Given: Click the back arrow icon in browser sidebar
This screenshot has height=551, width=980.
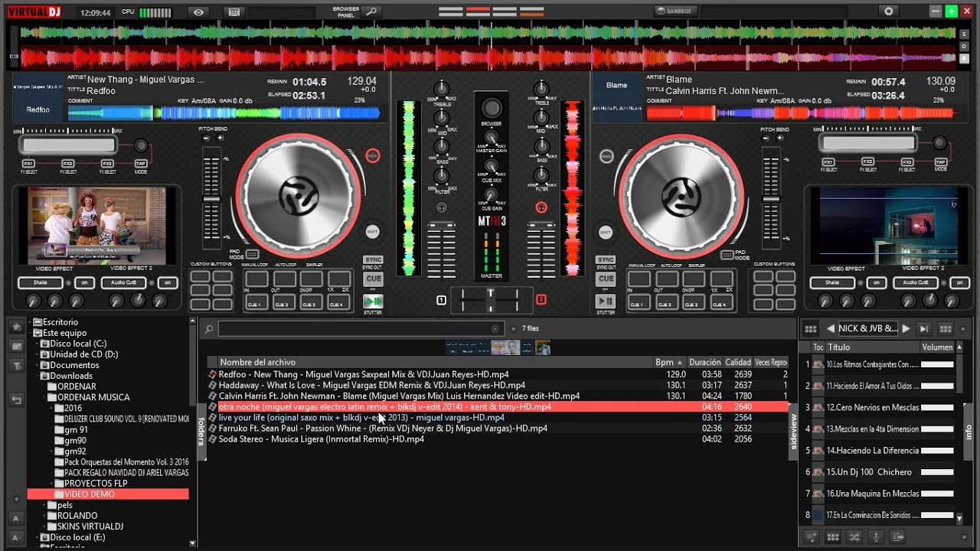Looking at the screenshot, I should pos(16,399).
